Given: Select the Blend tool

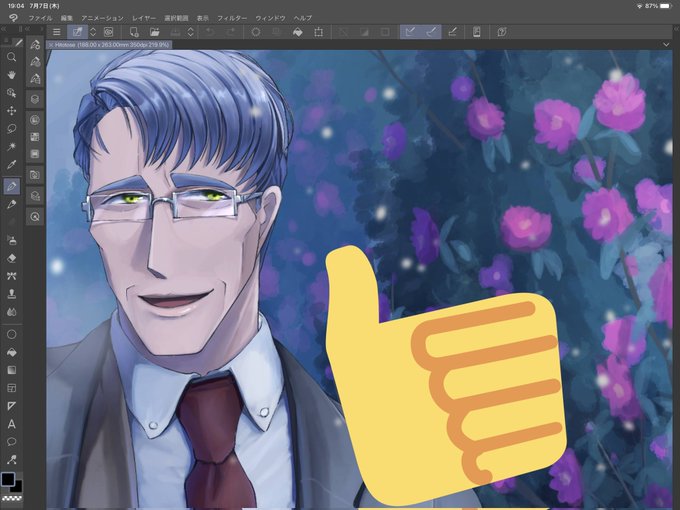Looking at the screenshot, I should 11,312.
